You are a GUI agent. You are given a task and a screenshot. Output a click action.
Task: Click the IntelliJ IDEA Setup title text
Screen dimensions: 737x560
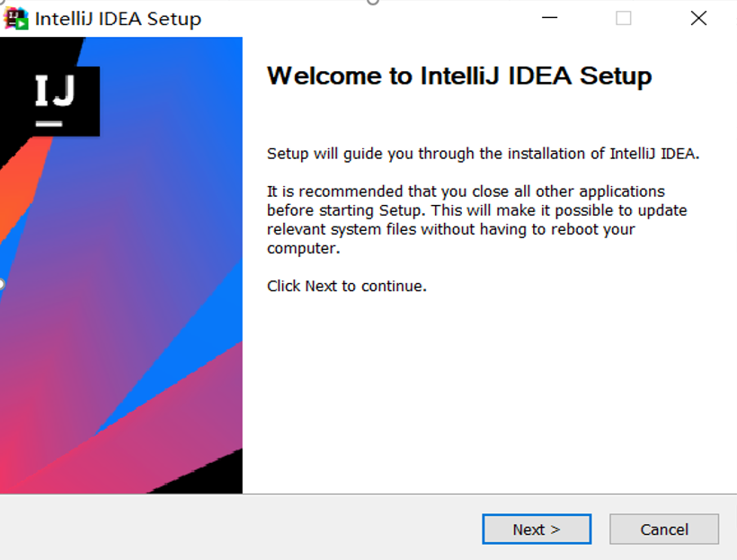point(118,16)
